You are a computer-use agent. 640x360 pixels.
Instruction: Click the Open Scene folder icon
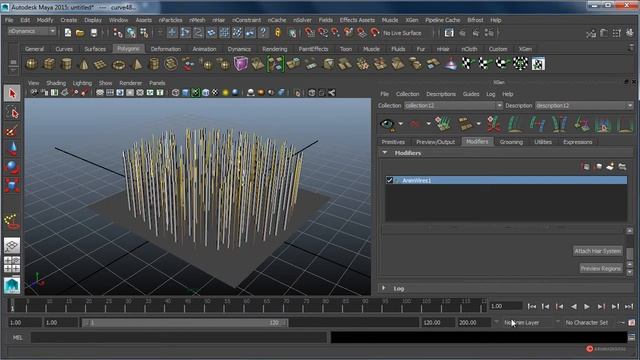click(x=80, y=33)
